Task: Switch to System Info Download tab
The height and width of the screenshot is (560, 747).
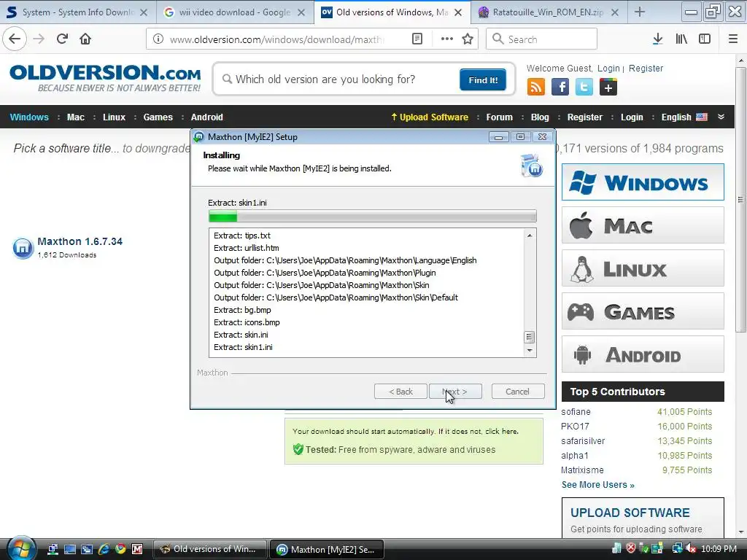Action: point(77,12)
